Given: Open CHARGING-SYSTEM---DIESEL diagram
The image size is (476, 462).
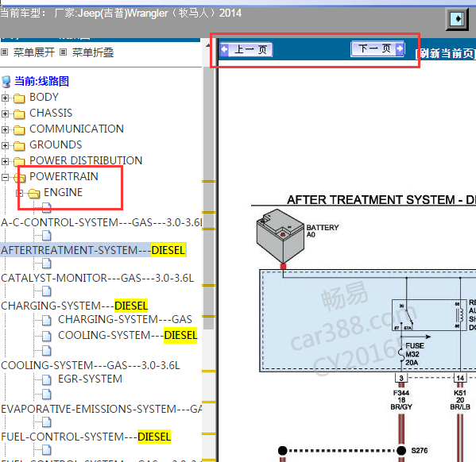Looking at the screenshot, I should (75, 306).
